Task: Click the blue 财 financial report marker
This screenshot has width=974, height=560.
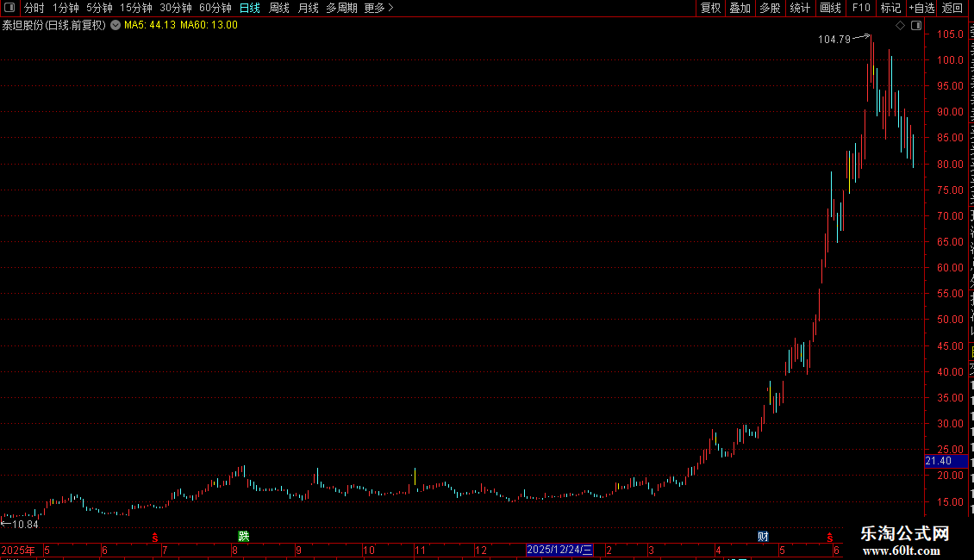Action: click(x=763, y=537)
